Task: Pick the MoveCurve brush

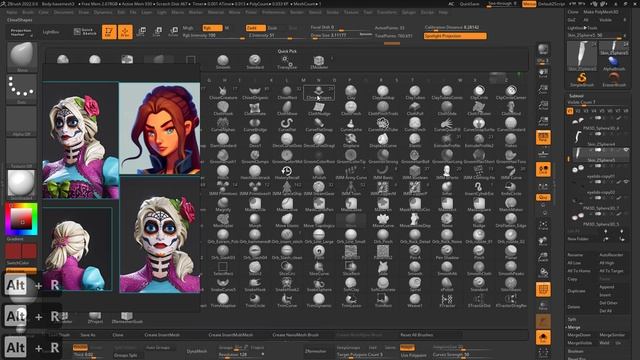Action: pos(383,220)
